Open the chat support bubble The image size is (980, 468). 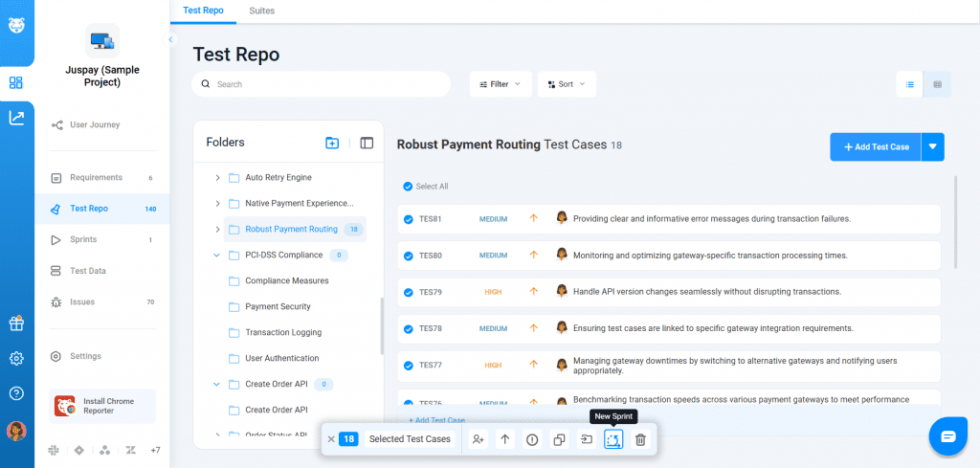947,436
